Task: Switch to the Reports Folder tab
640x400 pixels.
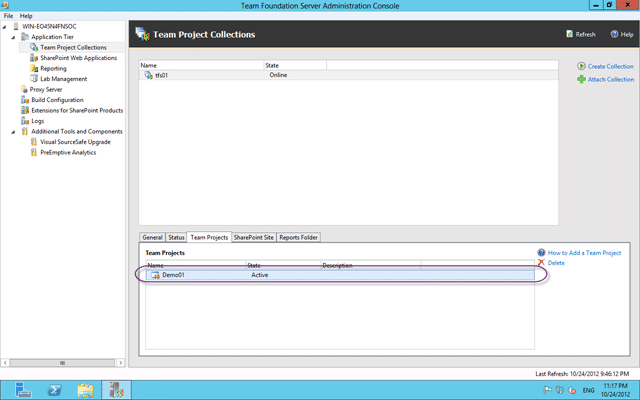Action: pyautogui.click(x=298, y=237)
